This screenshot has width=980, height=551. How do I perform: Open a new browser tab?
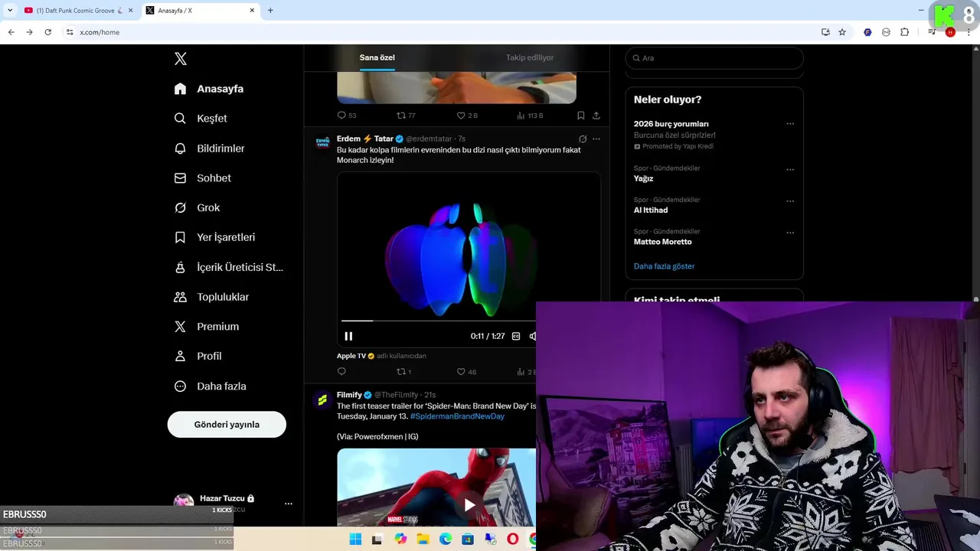[x=270, y=11]
